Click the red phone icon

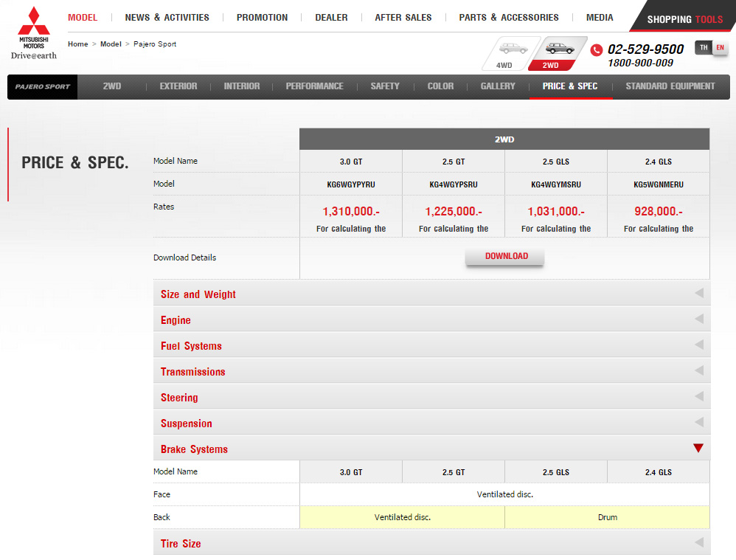coord(596,49)
